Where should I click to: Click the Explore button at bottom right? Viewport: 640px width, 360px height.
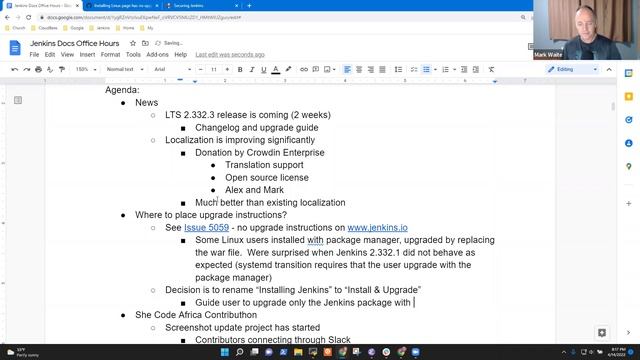point(602,333)
